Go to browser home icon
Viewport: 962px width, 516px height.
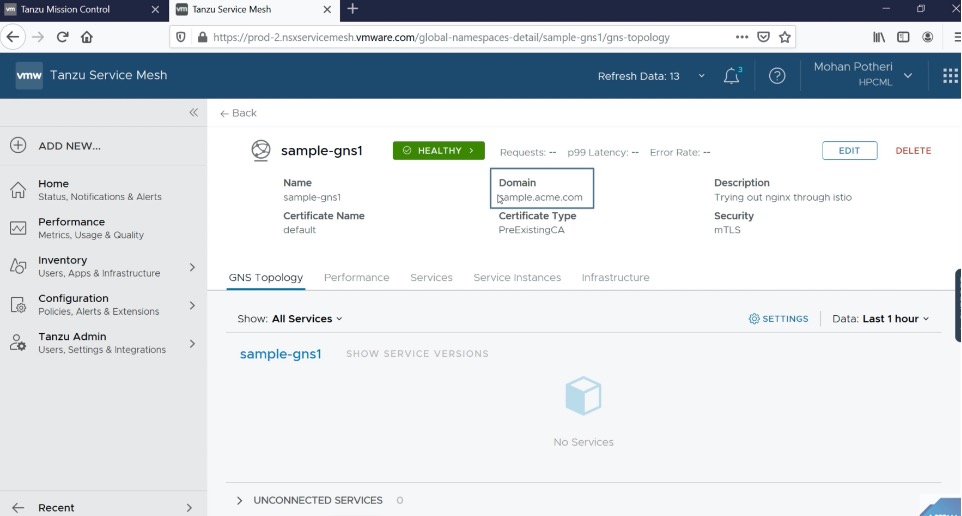click(x=87, y=37)
